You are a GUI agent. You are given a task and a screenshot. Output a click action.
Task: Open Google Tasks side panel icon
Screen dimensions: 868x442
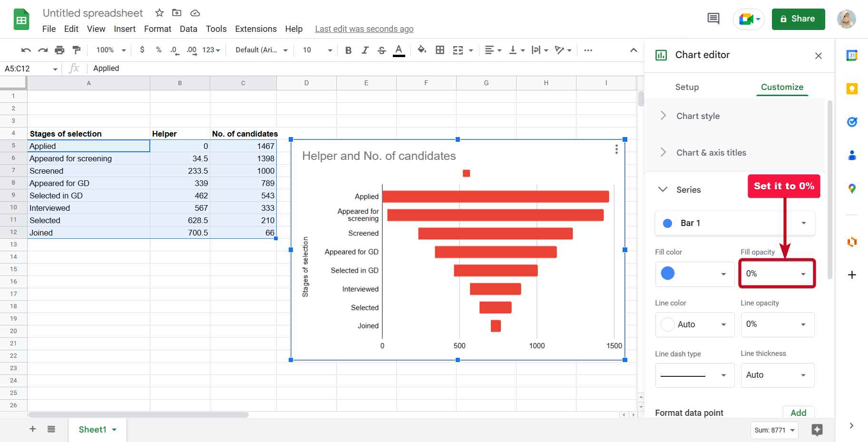(852, 122)
